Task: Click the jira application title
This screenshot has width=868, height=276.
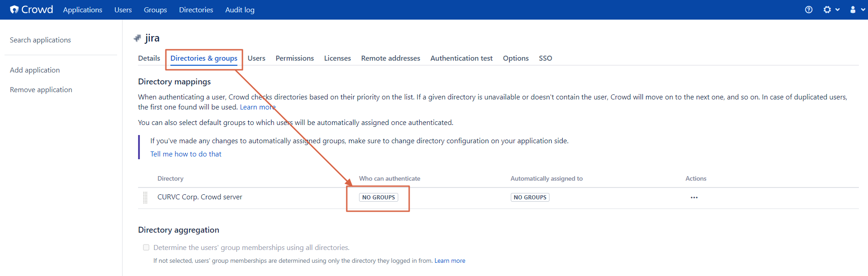Action: [x=152, y=38]
